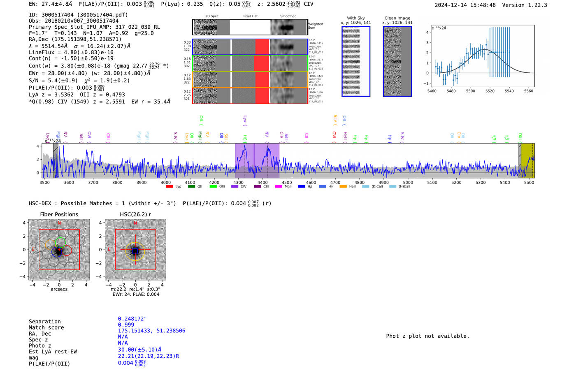Click the magenta MgII legend swatch
The height and width of the screenshot is (392, 576).
point(279,187)
